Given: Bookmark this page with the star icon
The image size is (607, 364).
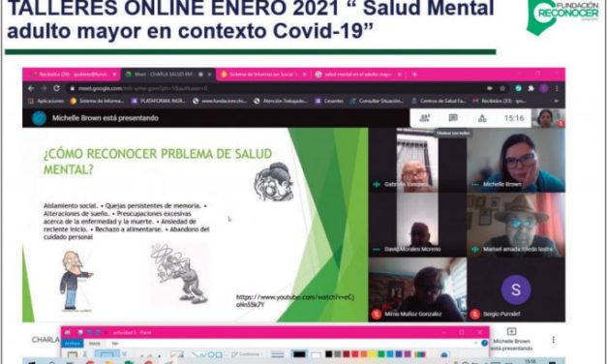Looking at the screenshot, I should tap(502, 88).
